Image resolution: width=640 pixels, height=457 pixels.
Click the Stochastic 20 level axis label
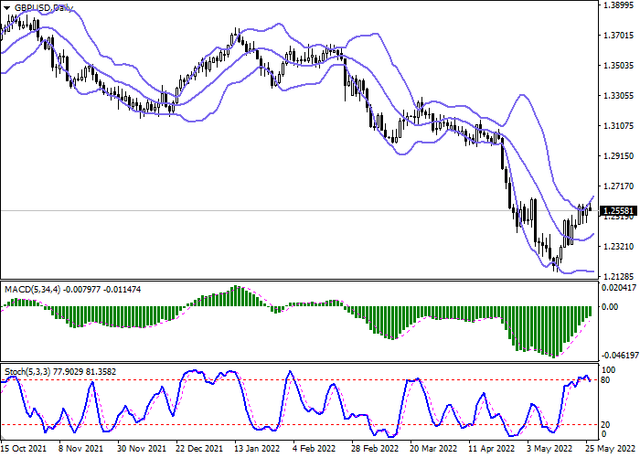point(606,425)
